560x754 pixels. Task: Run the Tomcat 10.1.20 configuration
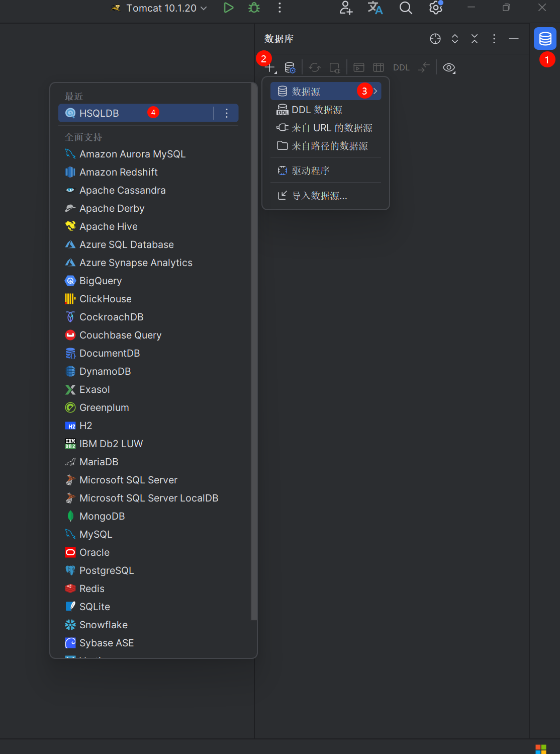click(228, 8)
